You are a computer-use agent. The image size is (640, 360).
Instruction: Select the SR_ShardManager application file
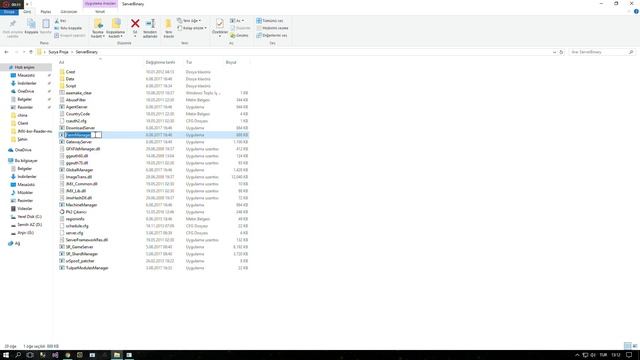click(x=82, y=254)
